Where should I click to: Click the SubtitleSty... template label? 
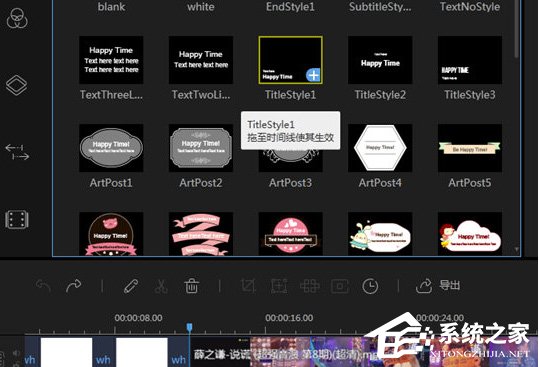(x=380, y=7)
